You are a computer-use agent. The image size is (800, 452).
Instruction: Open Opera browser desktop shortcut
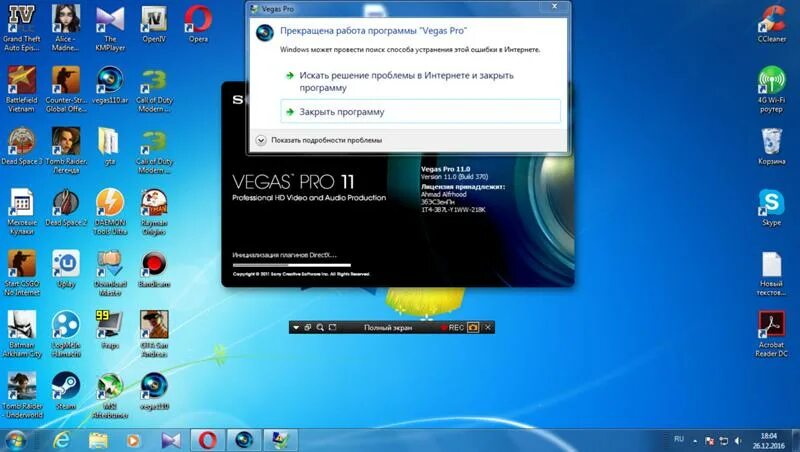(198, 23)
